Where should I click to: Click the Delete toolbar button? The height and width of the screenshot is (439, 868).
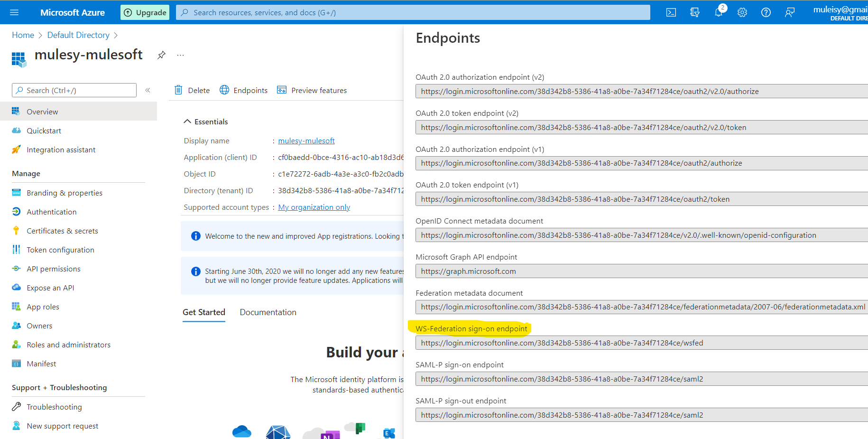click(192, 90)
